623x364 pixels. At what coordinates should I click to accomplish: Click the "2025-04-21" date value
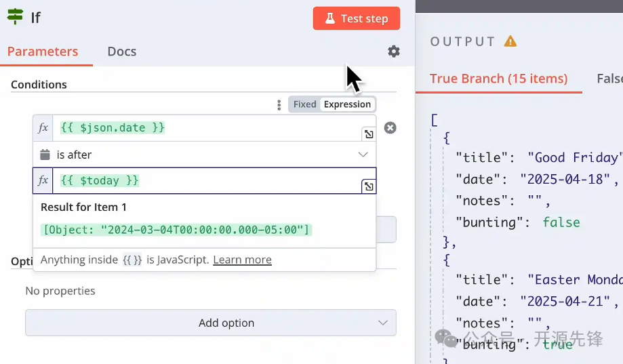click(x=565, y=302)
